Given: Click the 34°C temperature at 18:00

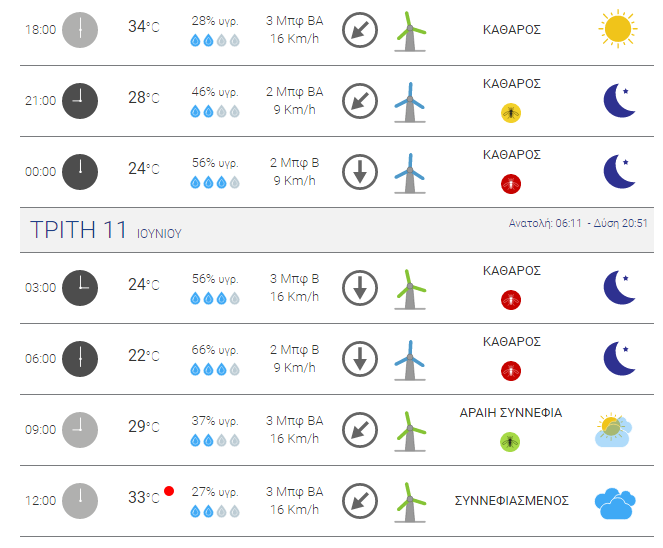Looking at the screenshot, I should coord(144,27).
